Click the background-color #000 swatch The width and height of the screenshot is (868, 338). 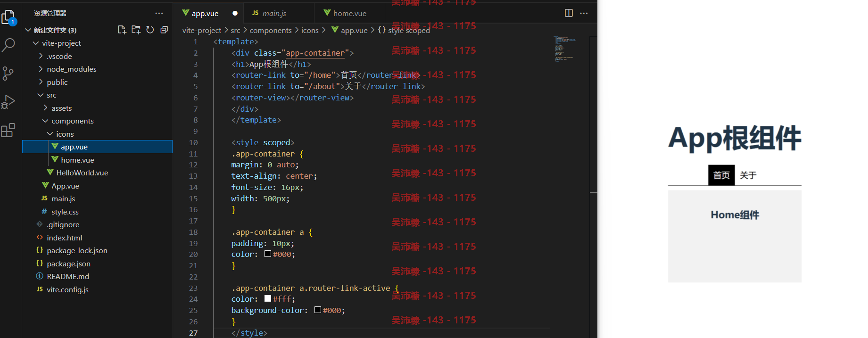pos(318,310)
